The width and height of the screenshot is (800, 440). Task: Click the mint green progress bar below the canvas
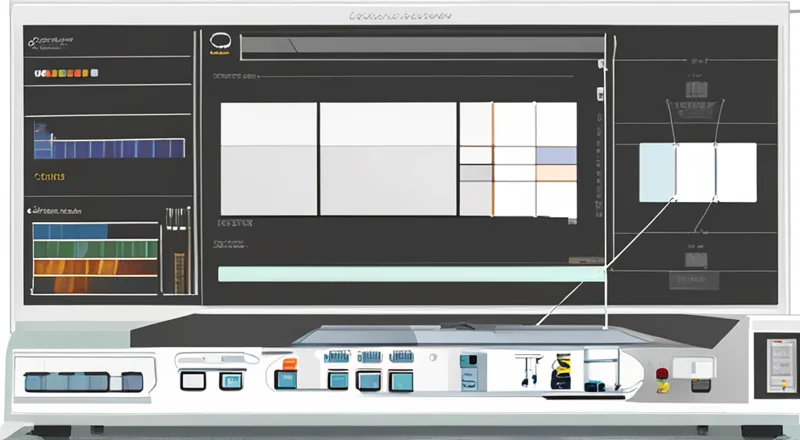click(x=410, y=273)
